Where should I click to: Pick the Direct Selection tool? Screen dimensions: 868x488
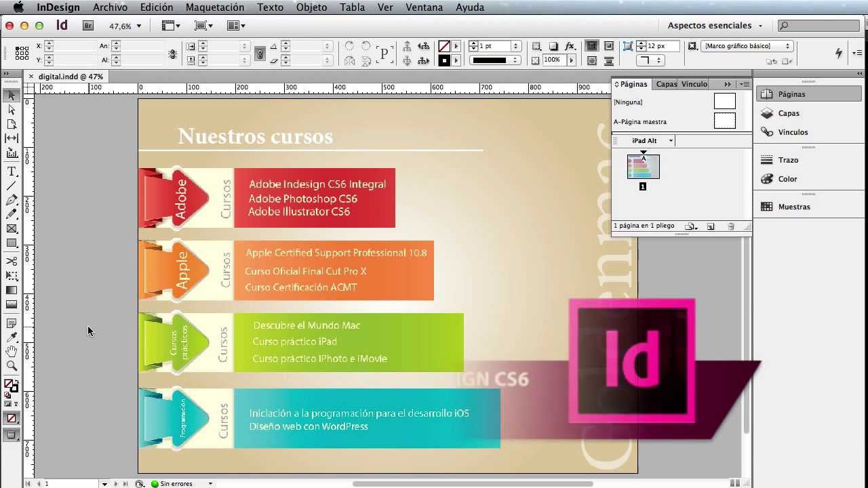(12, 110)
